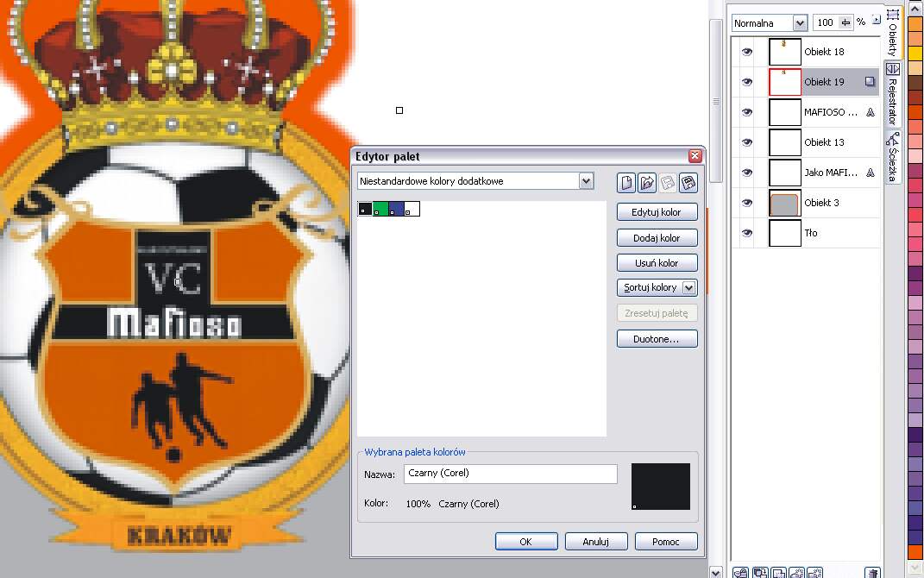Click the opacity slider icon beside 100

click(x=845, y=23)
